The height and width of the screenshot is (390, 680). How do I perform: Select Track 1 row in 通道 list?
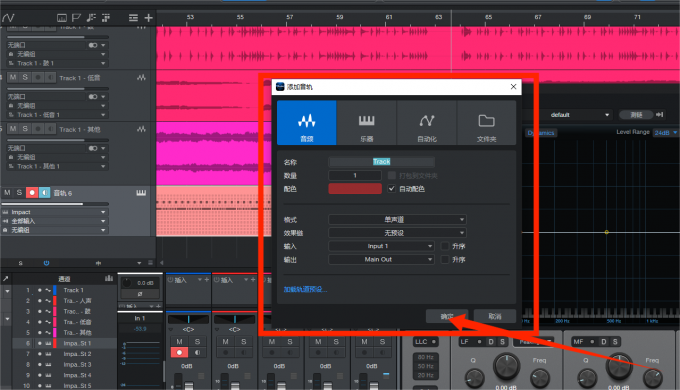coord(65,290)
